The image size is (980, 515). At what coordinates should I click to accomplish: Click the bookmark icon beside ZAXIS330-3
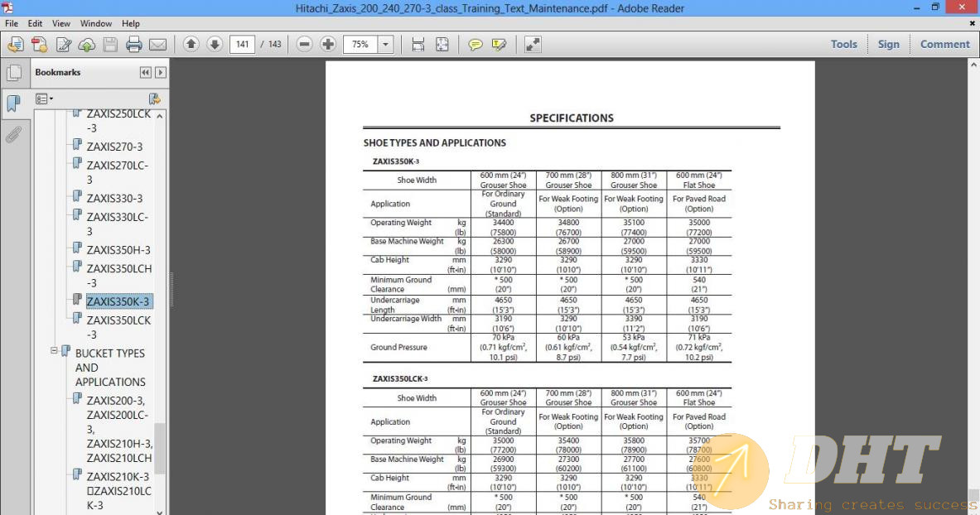77,196
